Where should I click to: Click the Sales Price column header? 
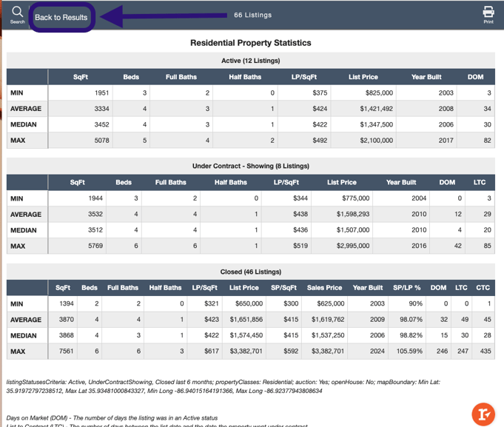324,288
